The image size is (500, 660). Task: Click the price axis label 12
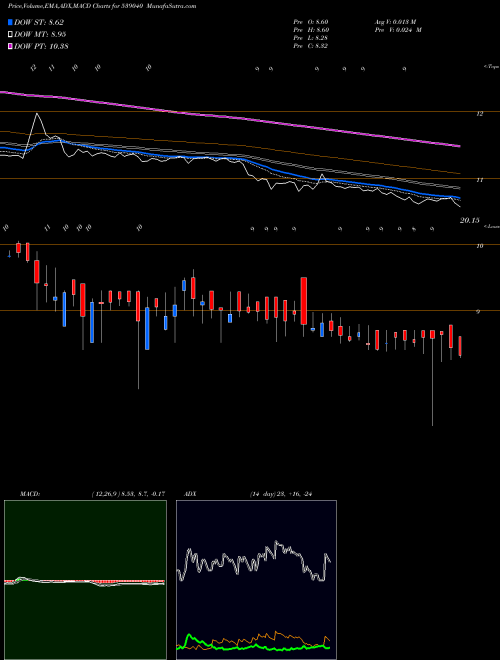click(x=479, y=114)
